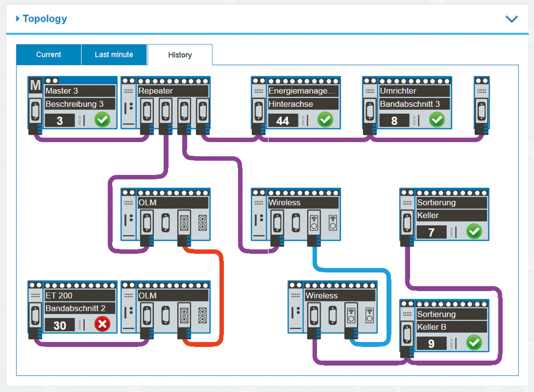Screen dimensions: 534x392
Task: Click green checkmark on Sortierung Keller B
Action: coord(474,343)
